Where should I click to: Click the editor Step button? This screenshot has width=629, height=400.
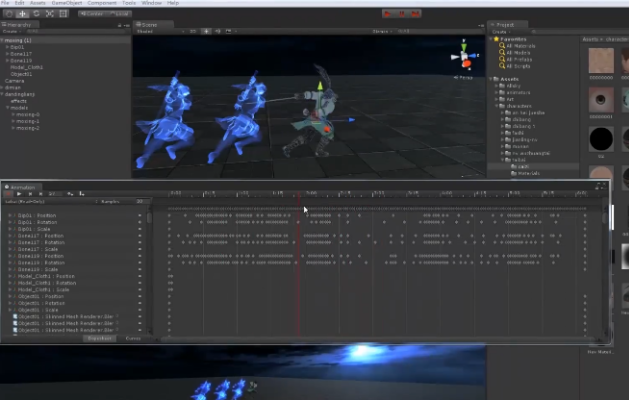point(415,14)
